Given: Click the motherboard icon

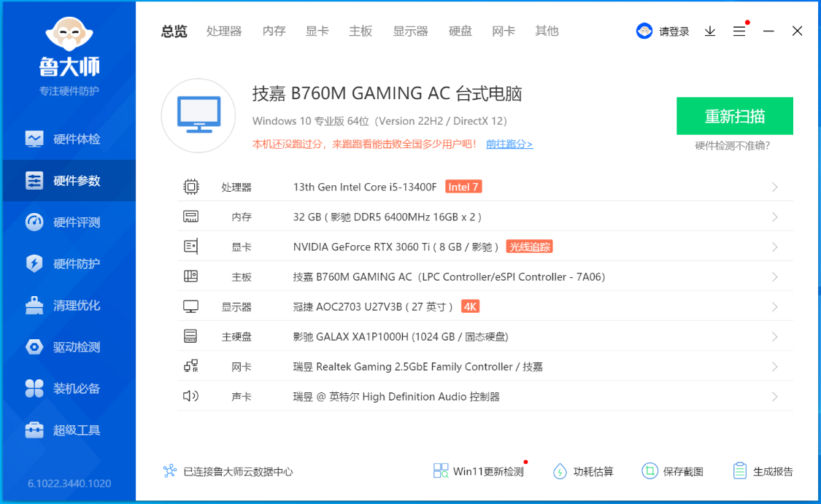Looking at the screenshot, I should (x=190, y=276).
